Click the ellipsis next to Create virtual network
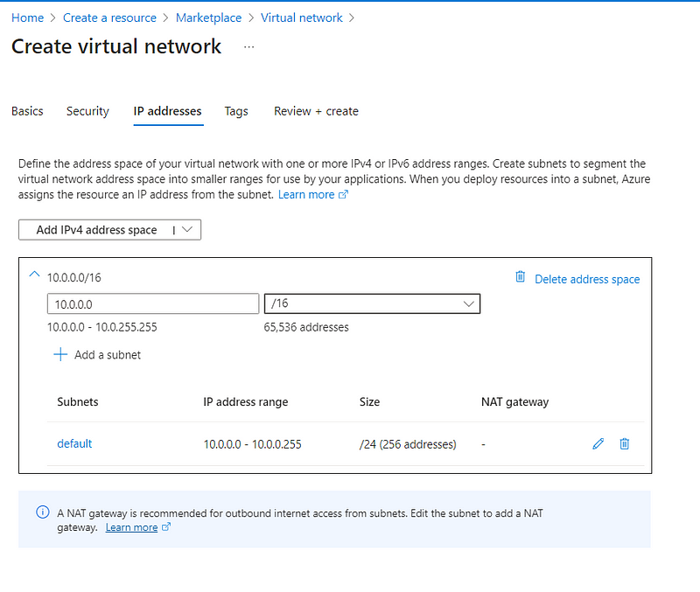This screenshot has height=592, width=700. click(249, 47)
